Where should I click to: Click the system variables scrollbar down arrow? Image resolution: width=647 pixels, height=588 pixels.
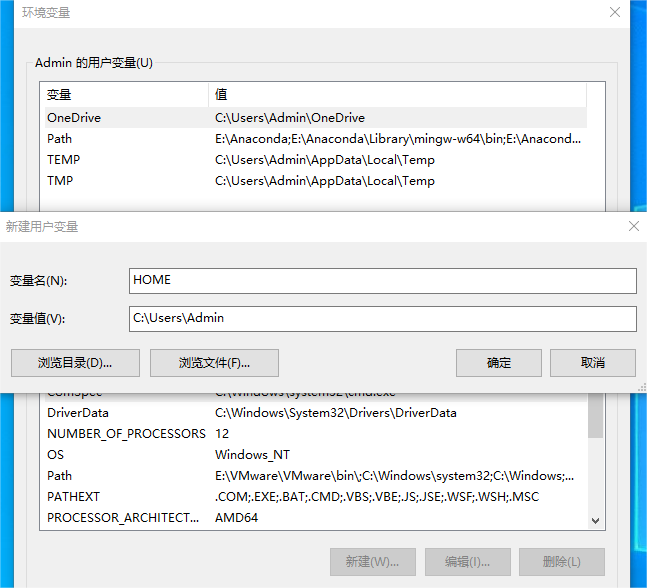[596, 521]
